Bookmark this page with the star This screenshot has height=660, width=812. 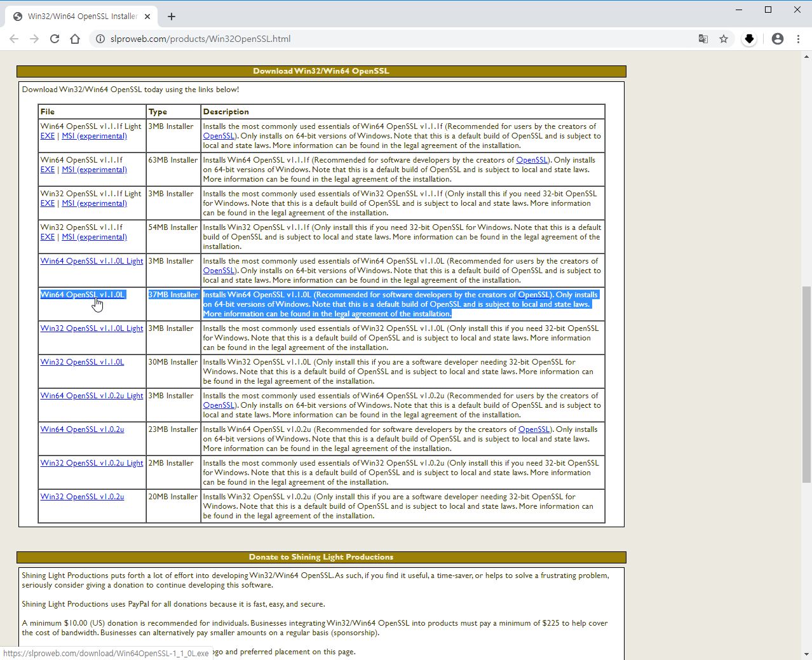coord(724,39)
